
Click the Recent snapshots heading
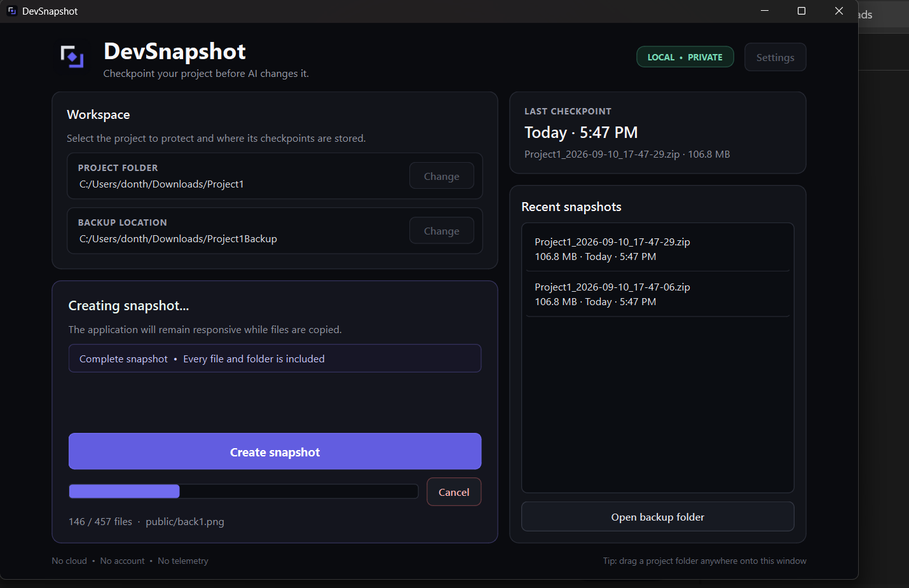[571, 207]
